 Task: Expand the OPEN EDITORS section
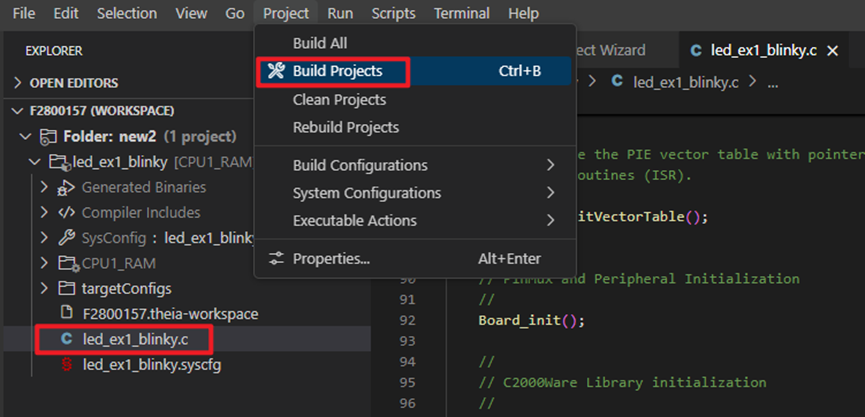tap(18, 83)
